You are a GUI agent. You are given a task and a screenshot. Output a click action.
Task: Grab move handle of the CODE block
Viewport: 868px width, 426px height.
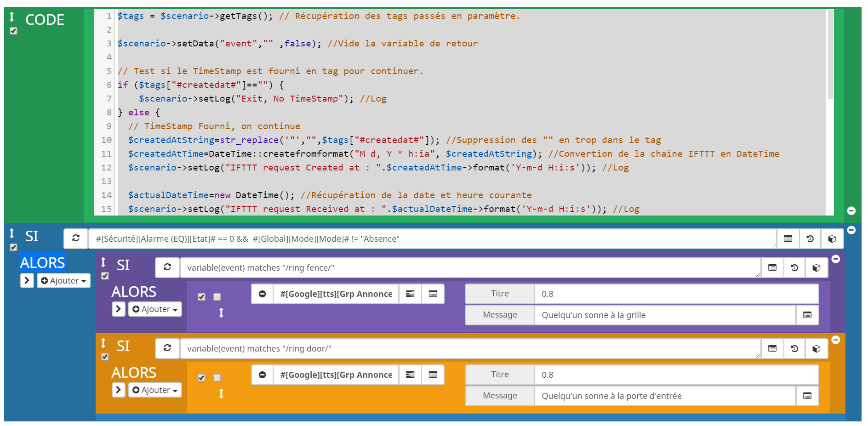(12, 17)
